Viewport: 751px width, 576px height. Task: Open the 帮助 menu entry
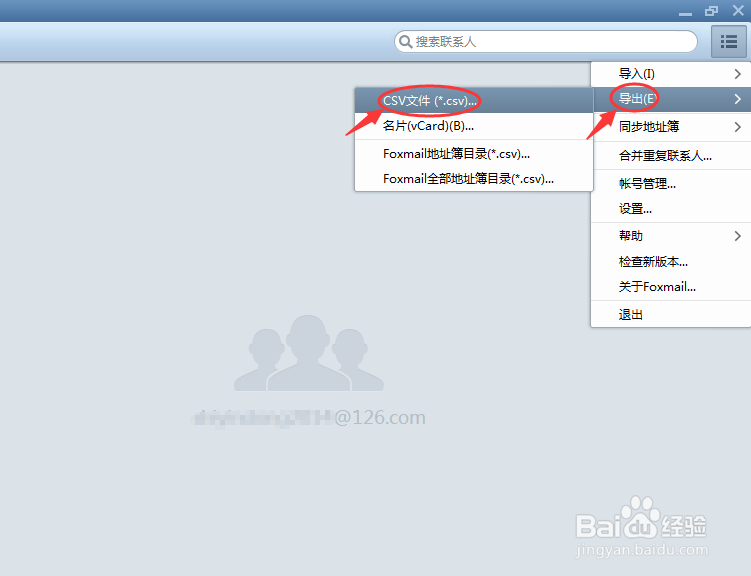[671, 236]
